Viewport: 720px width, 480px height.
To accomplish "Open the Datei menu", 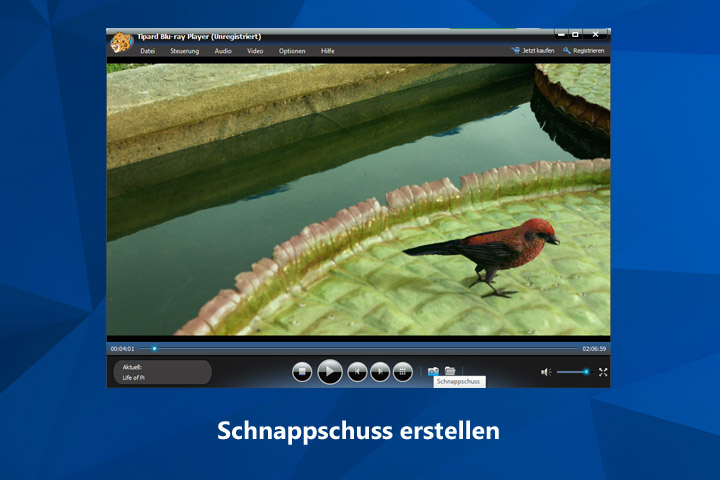I will tap(147, 51).
